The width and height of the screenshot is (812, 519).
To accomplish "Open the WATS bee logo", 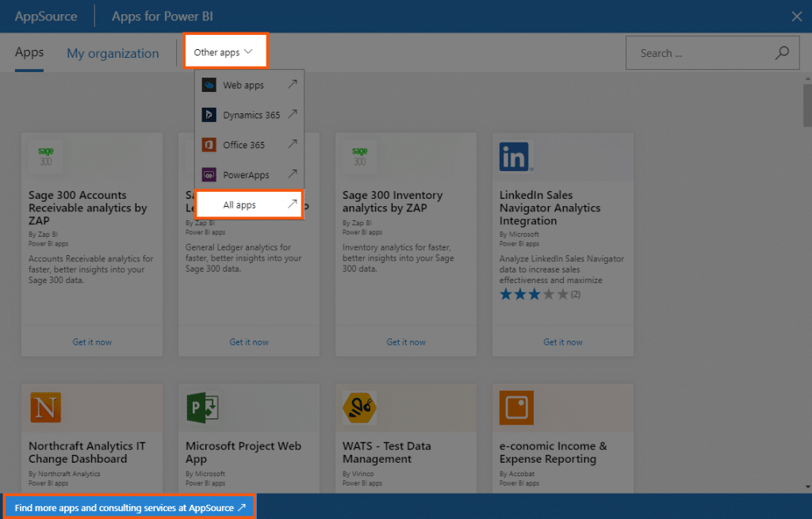I will tap(359, 408).
